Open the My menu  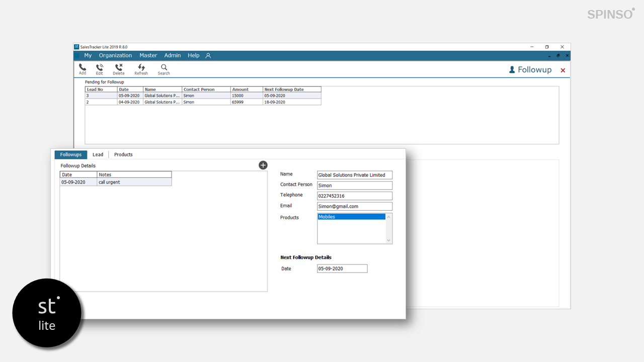coord(88,56)
